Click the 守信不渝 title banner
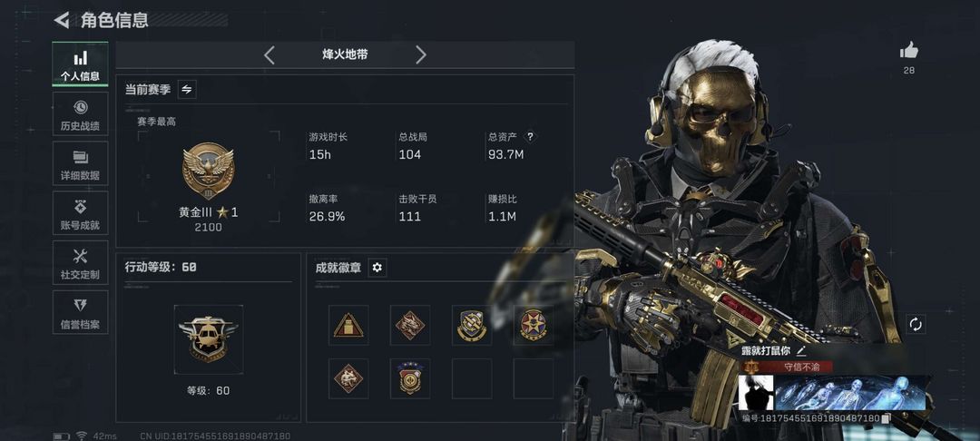 pyautogui.click(x=787, y=367)
